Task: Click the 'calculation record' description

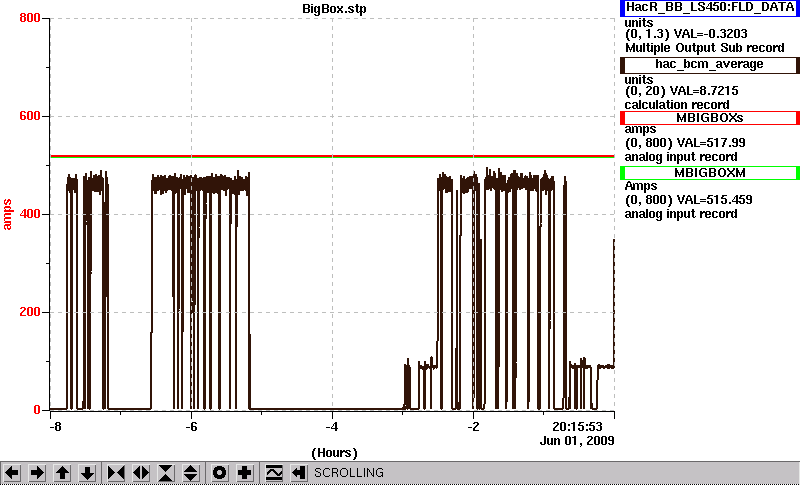Action: tap(677, 105)
